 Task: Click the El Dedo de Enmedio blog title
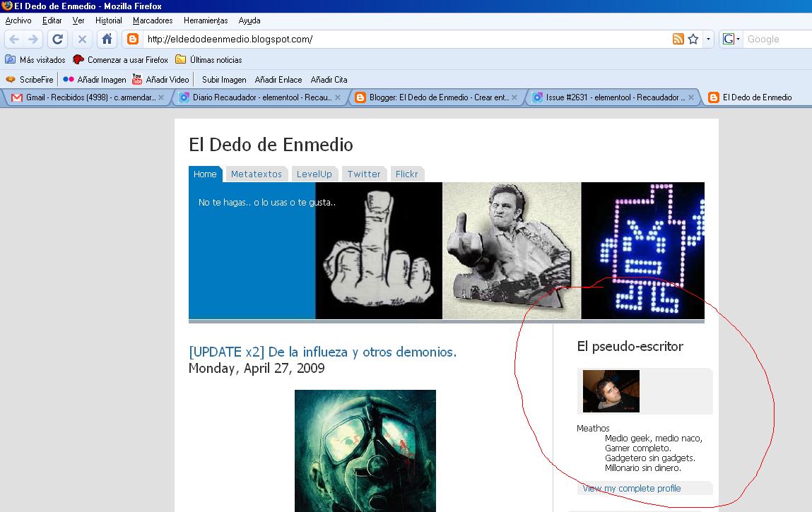pos(271,145)
